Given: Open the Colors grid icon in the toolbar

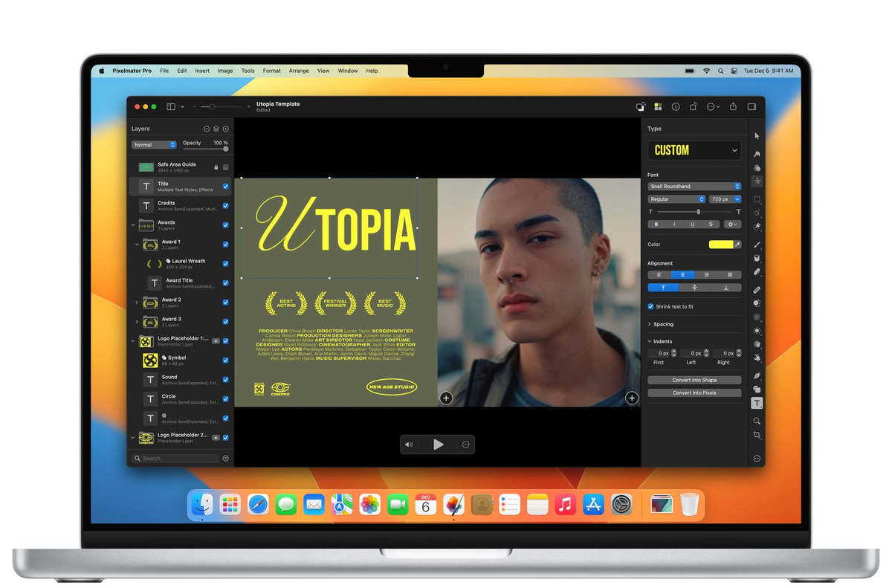Looking at the screenshot, I should (x=658, y=106).
